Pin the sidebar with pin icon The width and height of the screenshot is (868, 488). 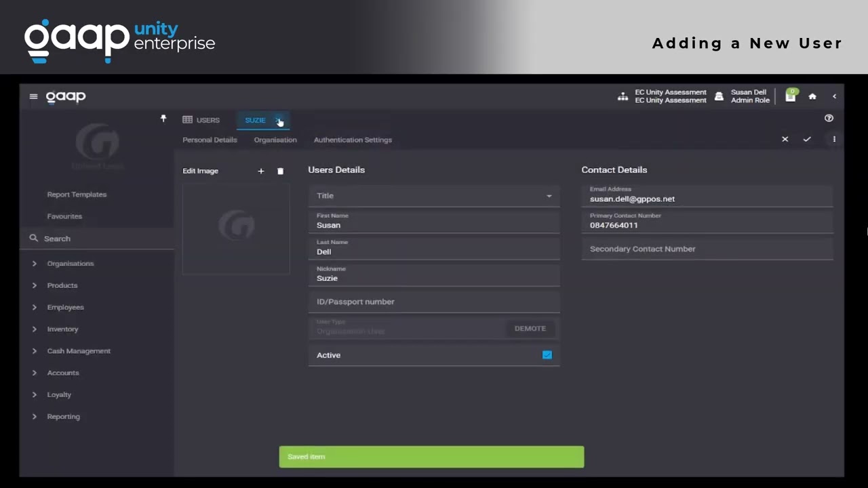coord(163,118)
